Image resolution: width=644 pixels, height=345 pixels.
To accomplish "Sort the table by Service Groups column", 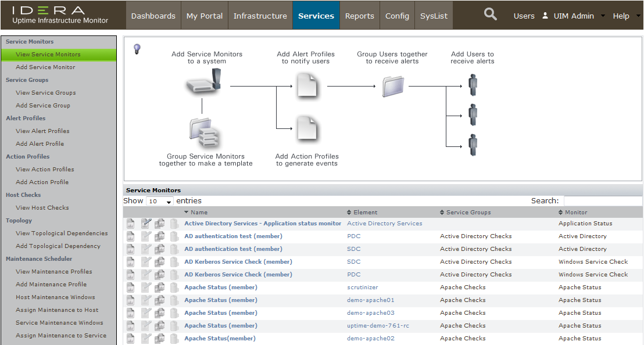I will (x=465, y=212).
